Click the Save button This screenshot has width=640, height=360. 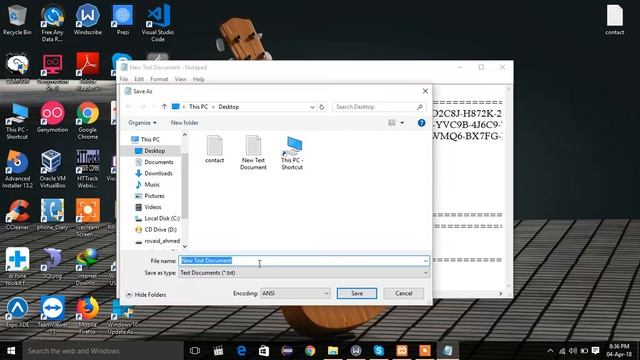pyautogui.click(x=357, y=293)
